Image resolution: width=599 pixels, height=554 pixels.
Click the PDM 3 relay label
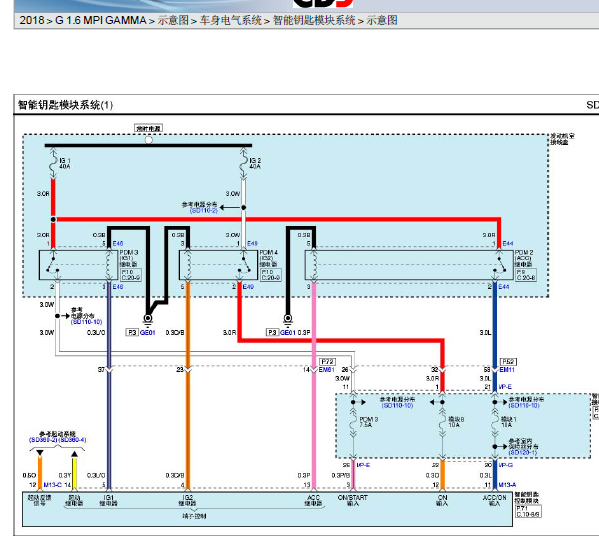[129, 258]
